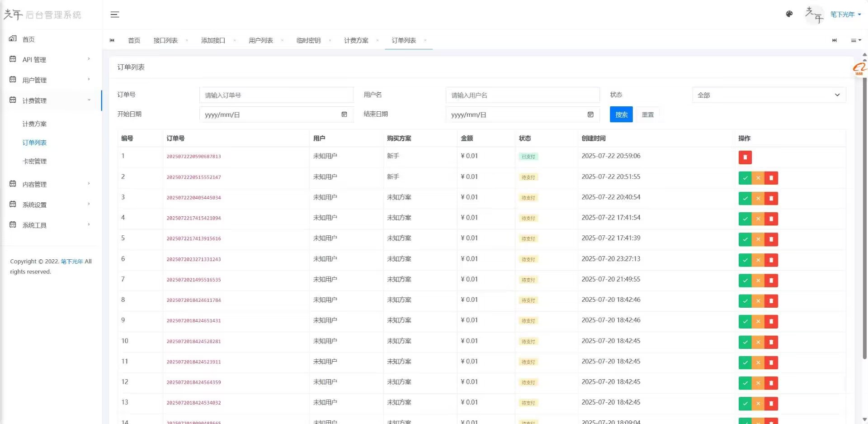Screen dimensions: 868x424
Task: Toggle the sidebar collapse hamburger icon
Action: pos(115,14)
